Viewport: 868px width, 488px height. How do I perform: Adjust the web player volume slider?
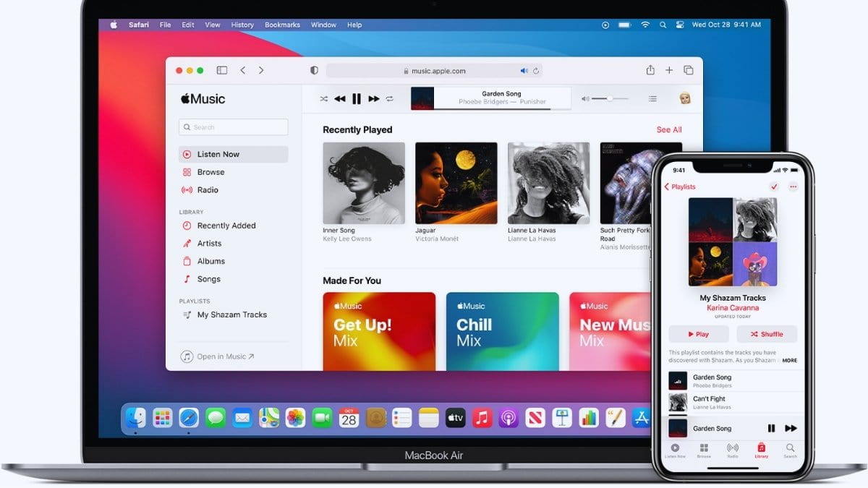coord(610,98)
